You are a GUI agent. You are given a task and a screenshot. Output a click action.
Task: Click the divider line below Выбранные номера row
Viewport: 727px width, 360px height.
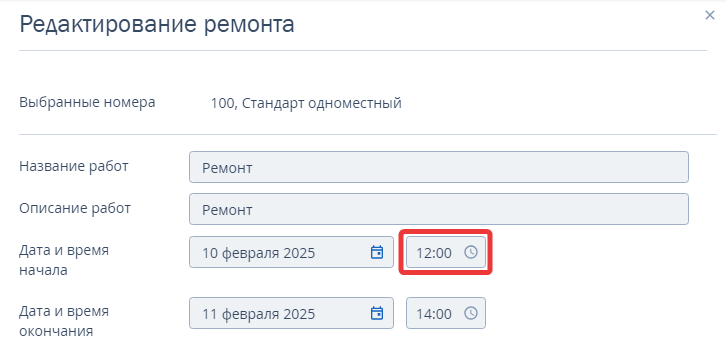click(368, 135)
